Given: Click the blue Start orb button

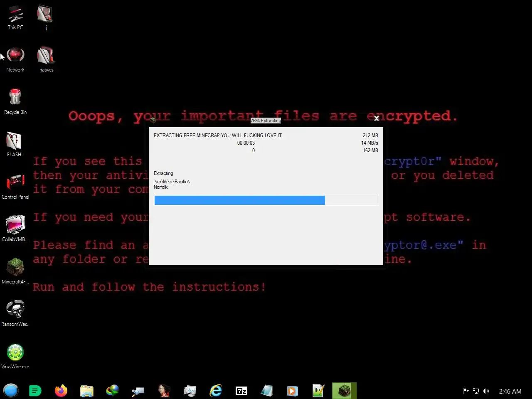Looking at the screenshot, I should 11,391.
